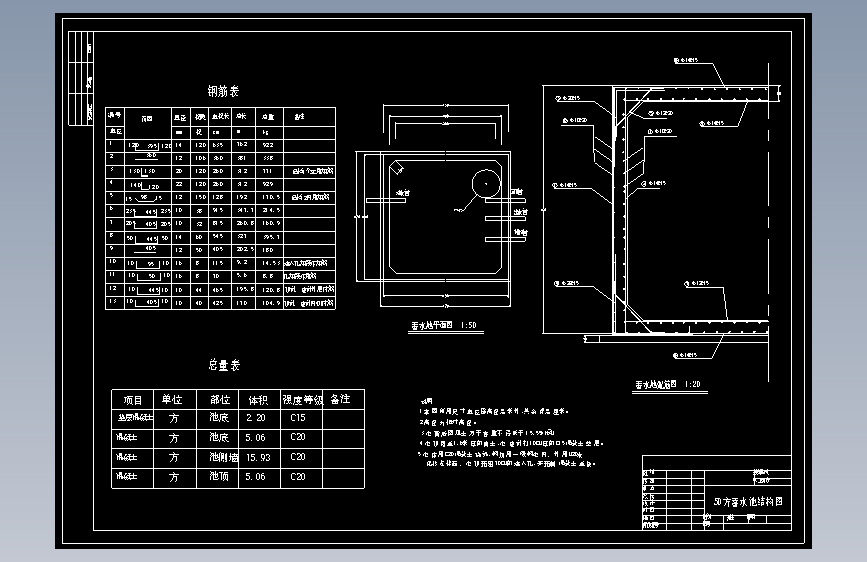Click the circle in the plan view
Viewport: 867px width, 562px height.
point(486,183)
